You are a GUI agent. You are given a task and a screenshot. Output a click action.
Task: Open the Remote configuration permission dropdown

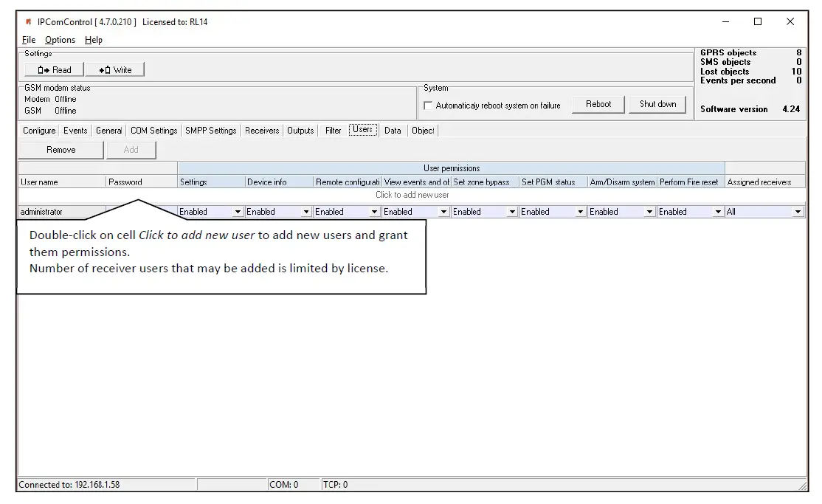click(374, 212)
